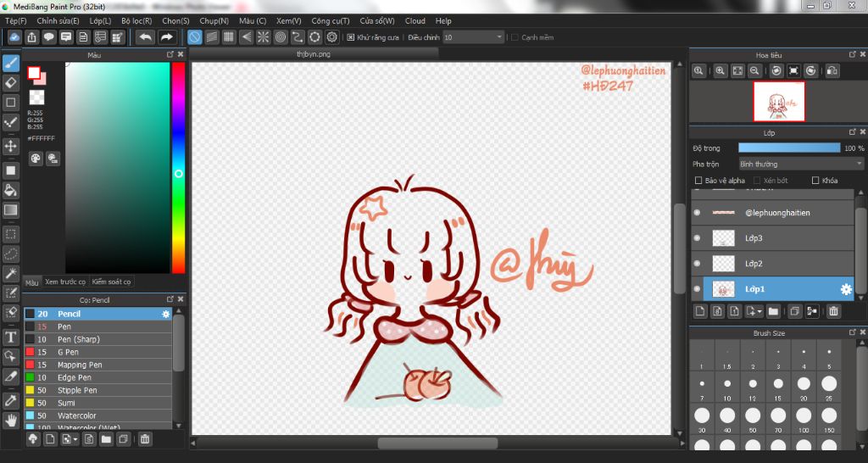This screenshot has width=868, height=463.
Task: Click the add layer folder icon
Action: tap(773, 311)
